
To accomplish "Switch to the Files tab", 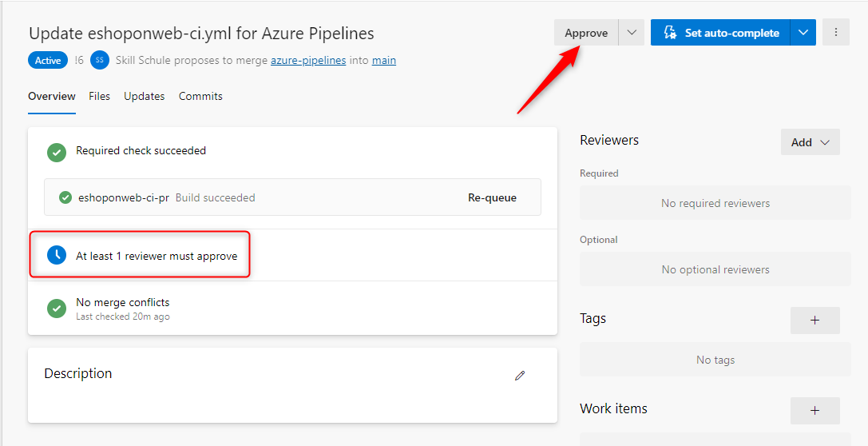I will tap(99, 96).
